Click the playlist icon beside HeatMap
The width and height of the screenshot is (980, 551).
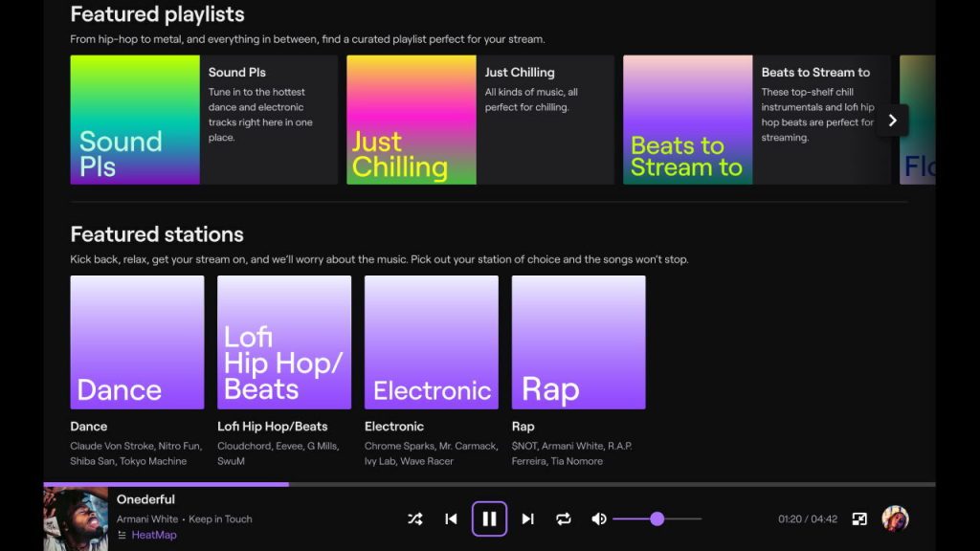[x=122, y=535]
